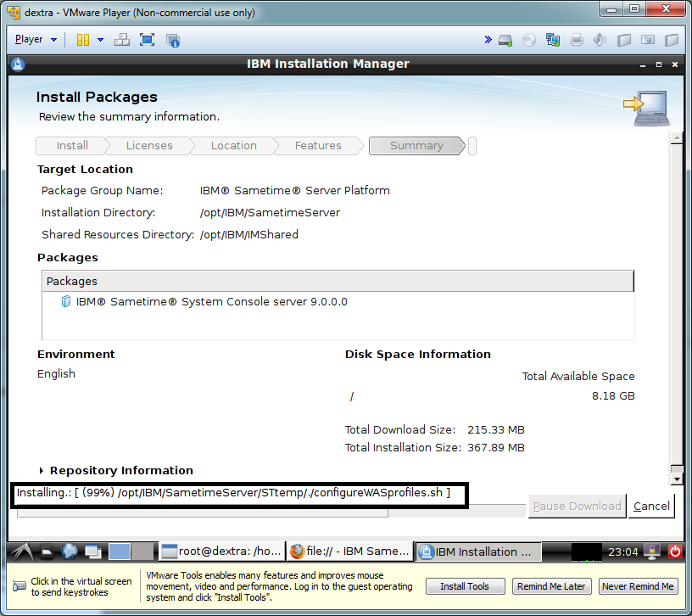Click the first removable USB device icon
692x616 pixels.
[623, 40]
